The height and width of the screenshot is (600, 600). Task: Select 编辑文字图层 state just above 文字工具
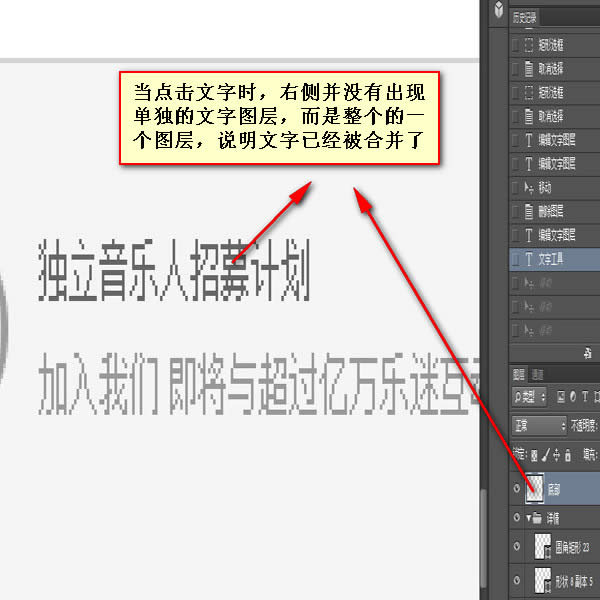[x=554, y=235]
